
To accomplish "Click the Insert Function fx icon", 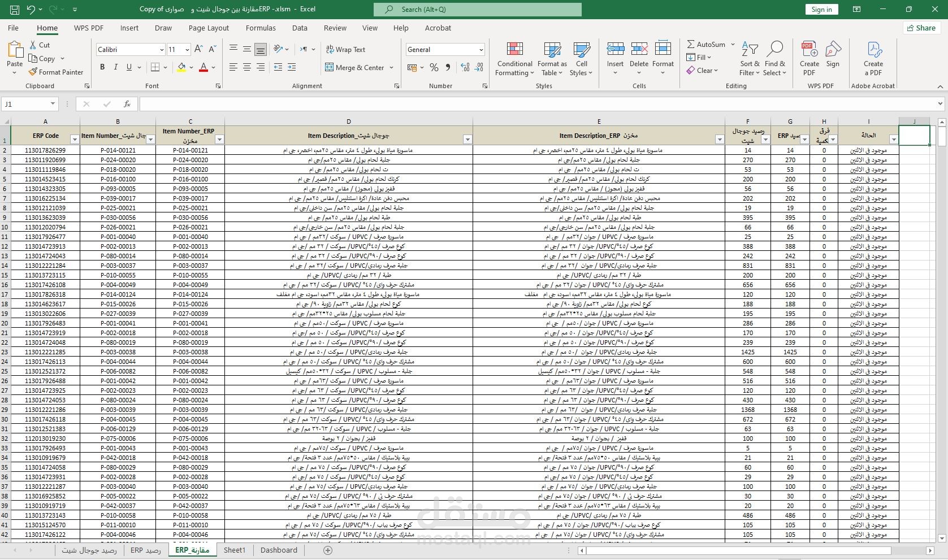I will pyautogui.click(x=127, y=104).
